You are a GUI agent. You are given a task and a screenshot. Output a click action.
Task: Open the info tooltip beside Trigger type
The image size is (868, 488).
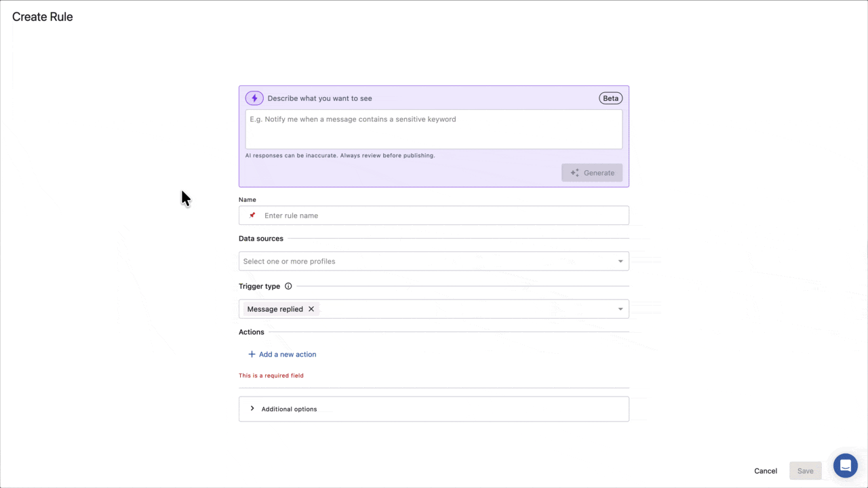point(288,286)
